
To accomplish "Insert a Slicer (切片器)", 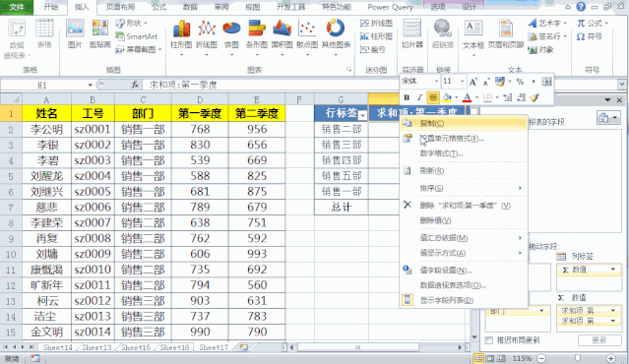I will click(x=412, y=34).
